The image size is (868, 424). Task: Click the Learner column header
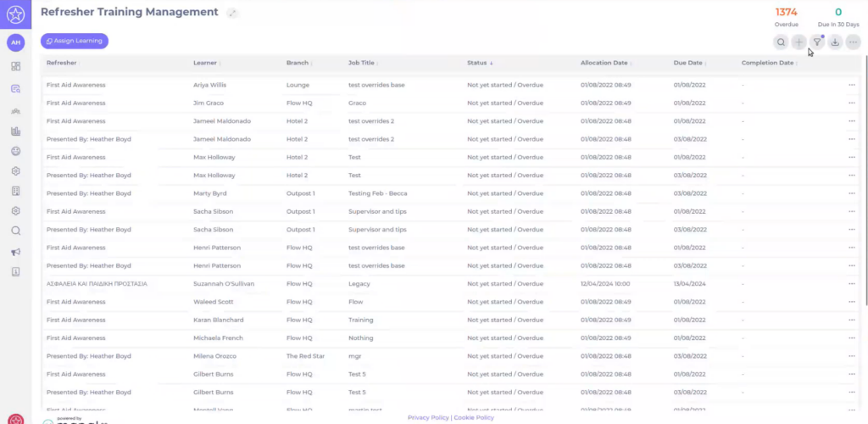[205, 63]
